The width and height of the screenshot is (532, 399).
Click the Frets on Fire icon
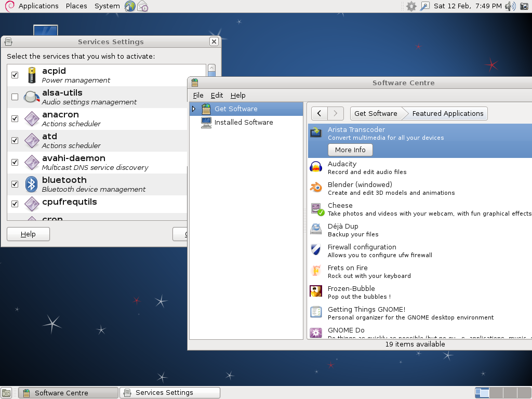(316, 270)
